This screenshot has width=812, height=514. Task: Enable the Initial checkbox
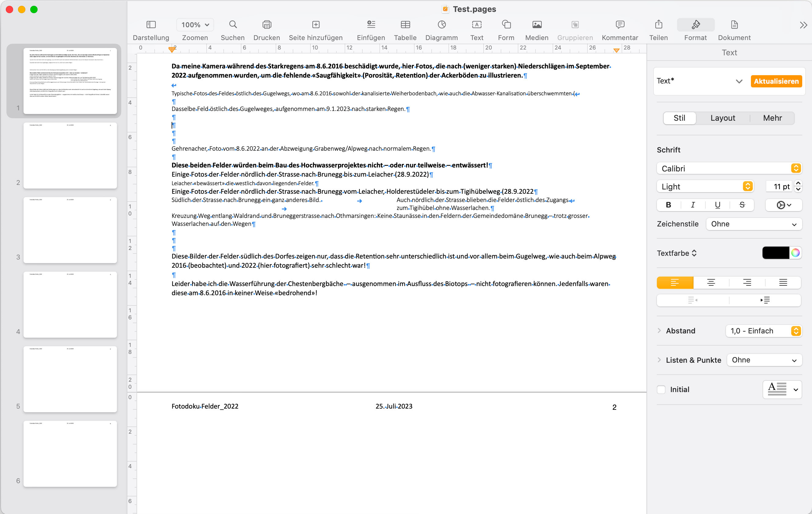point(661,389)
